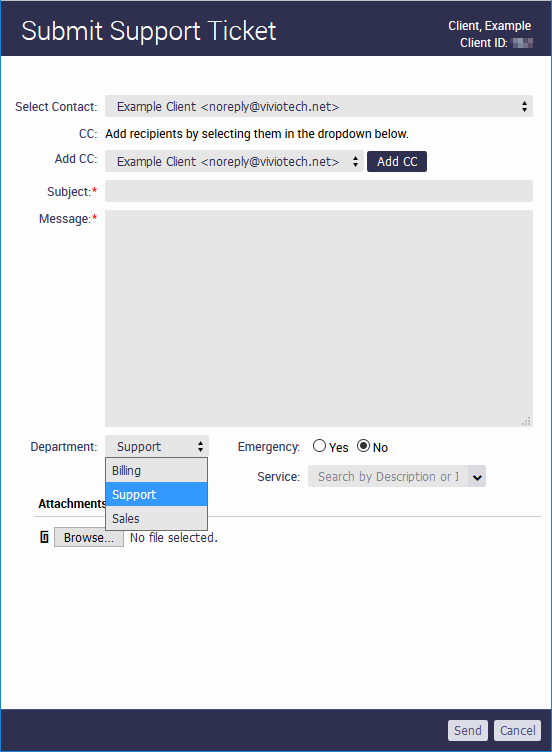Click the Message box resize grip

tap(526, 421)
